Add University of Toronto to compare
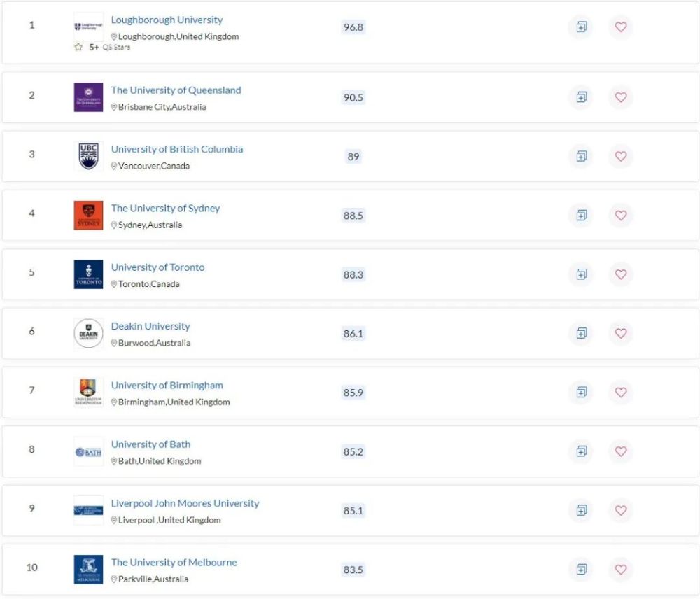Viewport: 700px width, 599px height. click(x=581, y=274)
